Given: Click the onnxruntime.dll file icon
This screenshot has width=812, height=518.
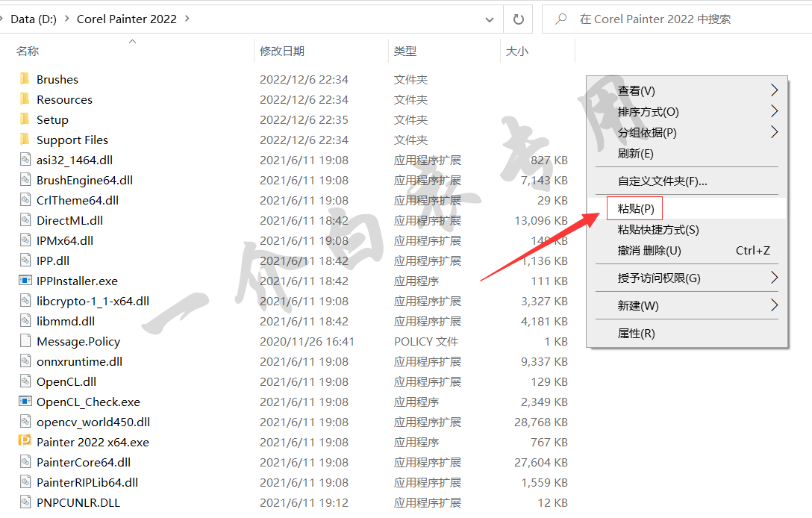Looking at the screenshot, I should pos(25,361).
